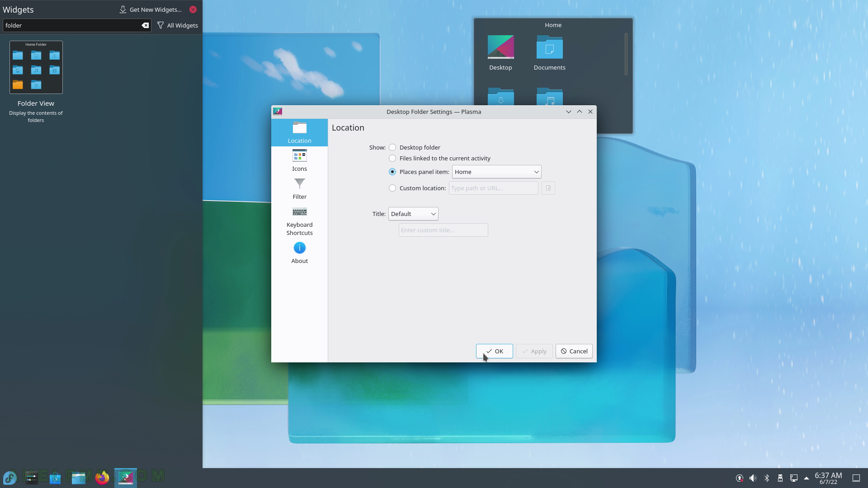The image size is (868, 488).
Task: Select the Plasma settings task in taskbar
Action: point(126,478)
